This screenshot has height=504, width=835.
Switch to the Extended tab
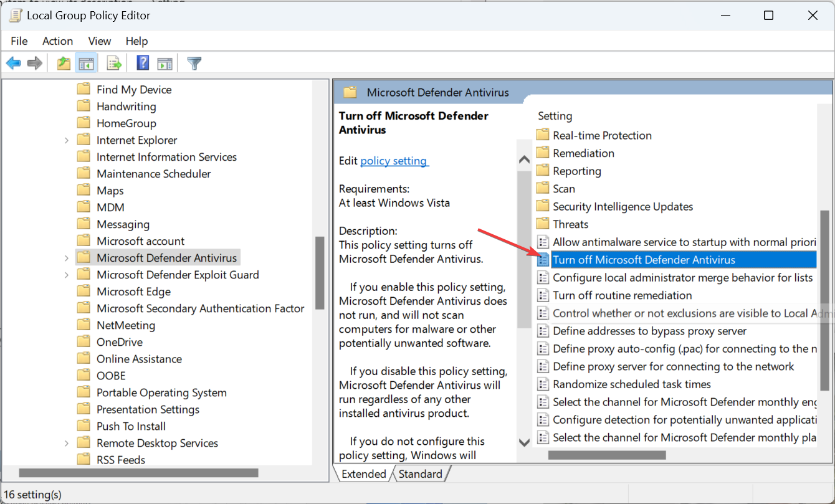click(364, 473)
